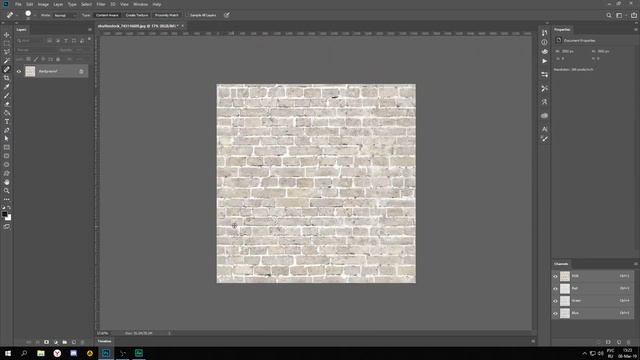Open tool preset picker arrow
The height and width of the screenshot is (360, 640).
click(17, 15)
